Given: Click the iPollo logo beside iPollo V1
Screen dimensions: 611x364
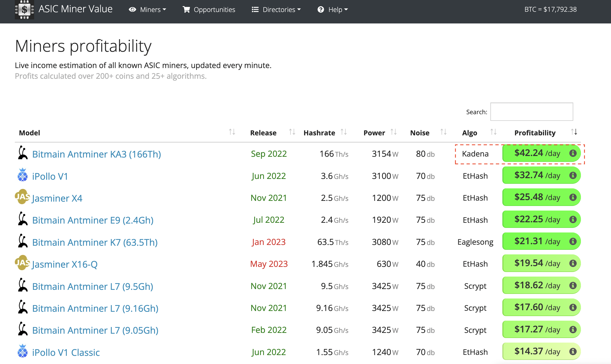Looking at the screenshot, I should click(x=23, y=175).
